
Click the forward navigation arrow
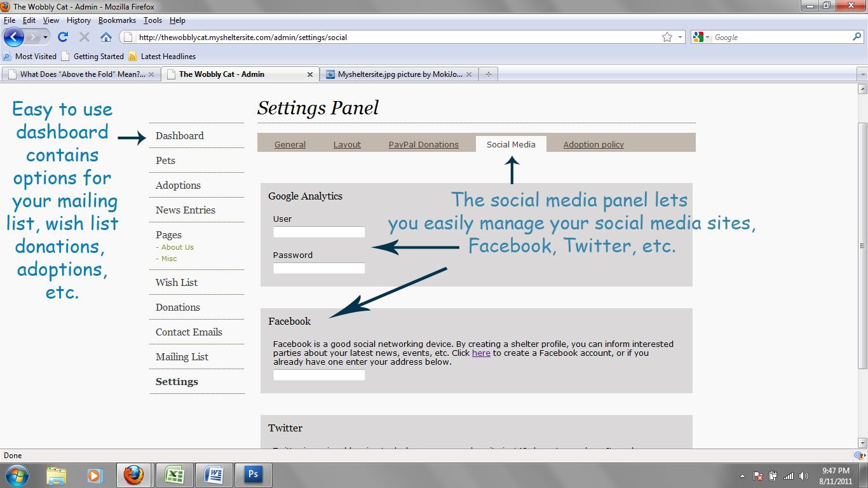(x=33, y=37)
